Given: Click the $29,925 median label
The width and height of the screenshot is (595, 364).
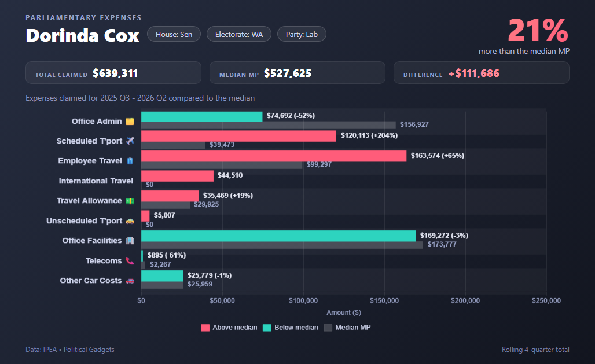Looking at the screenshot, I should [207, 204].
